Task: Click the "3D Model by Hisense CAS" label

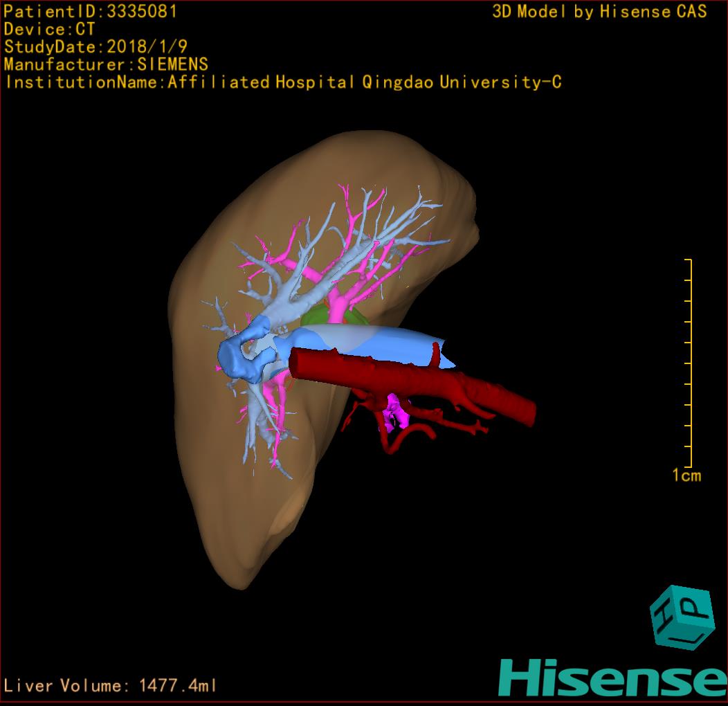Action: click(599, 12)
